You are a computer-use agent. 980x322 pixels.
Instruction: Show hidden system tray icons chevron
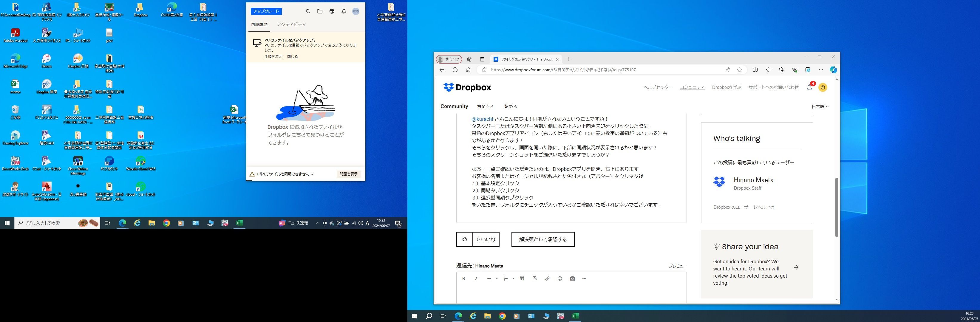tap(317, 223)
